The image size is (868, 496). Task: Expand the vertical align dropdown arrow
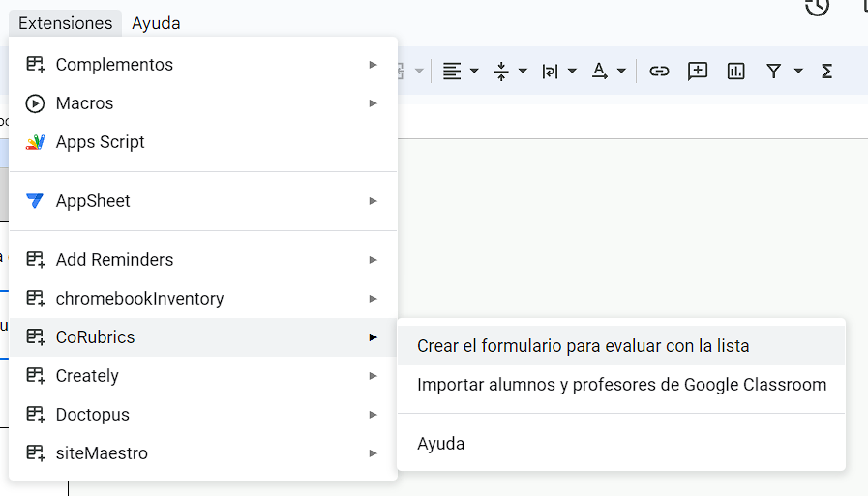pyautogui.click(x=523, y=71)
